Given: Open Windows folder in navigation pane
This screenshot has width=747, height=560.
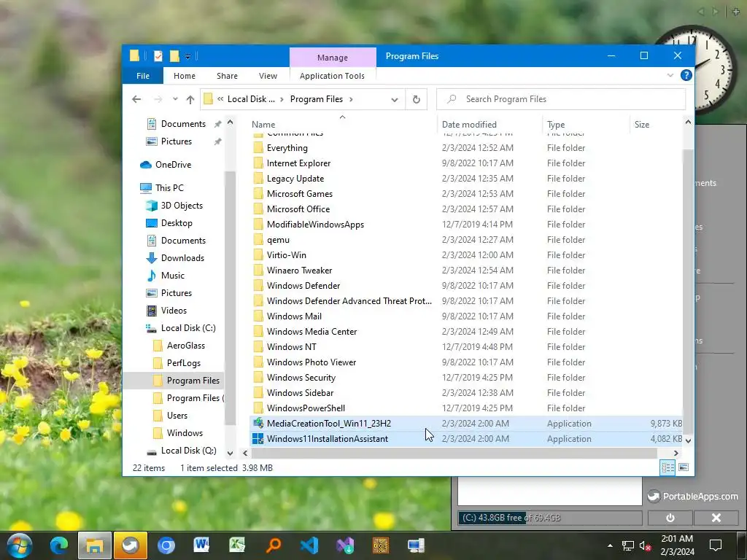Looking at the screenshot, I should (178, 433).
